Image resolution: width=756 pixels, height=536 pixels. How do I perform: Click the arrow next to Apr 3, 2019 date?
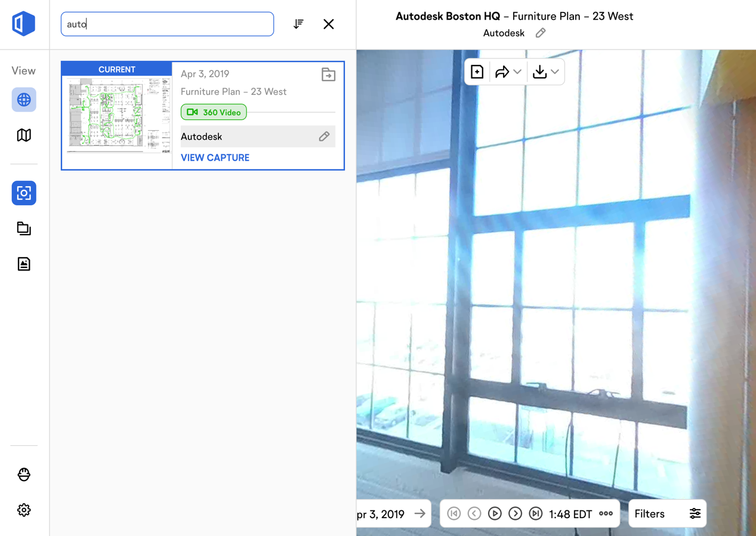pyautogui.click(x=420, y=514)
